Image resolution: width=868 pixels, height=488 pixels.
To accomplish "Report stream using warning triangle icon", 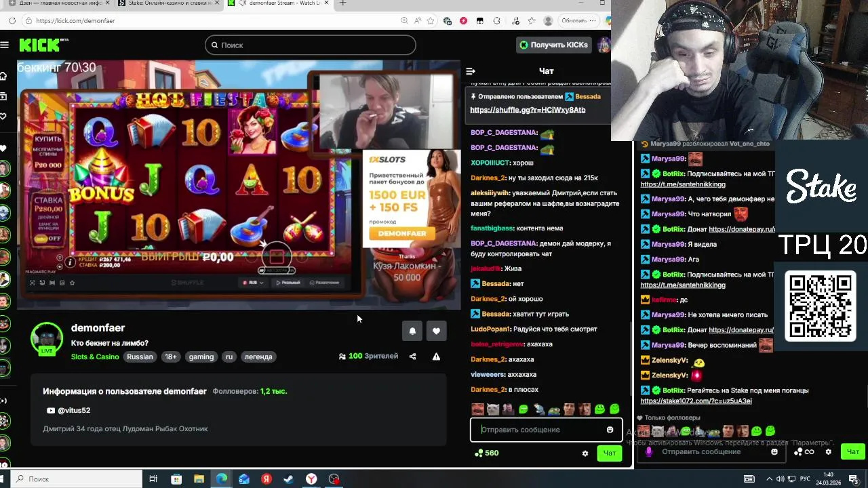I will point(436,357).
